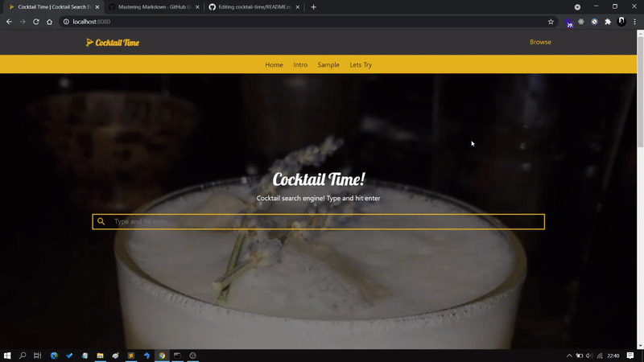The image size is (644, 362).
Task: Click the magnifier icon in search box
Action: [x=101, y=222]
